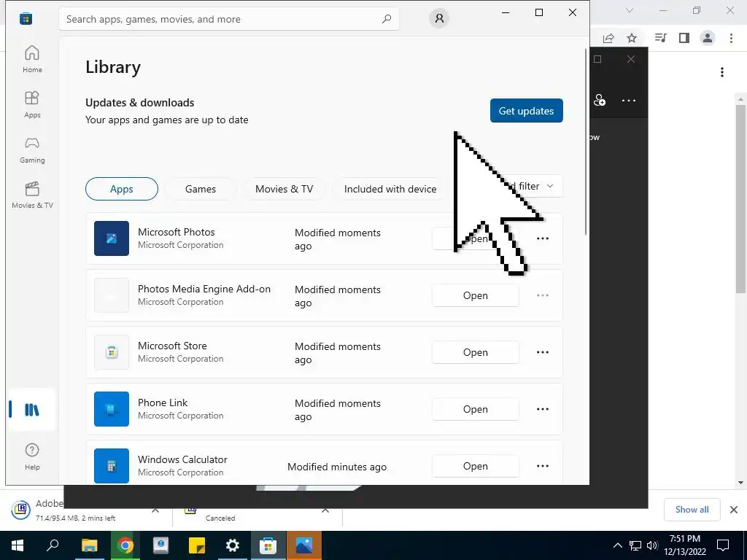Open the Microsoft Store app entry
Viewport: 747px width, 560px height.
[476, 352]
